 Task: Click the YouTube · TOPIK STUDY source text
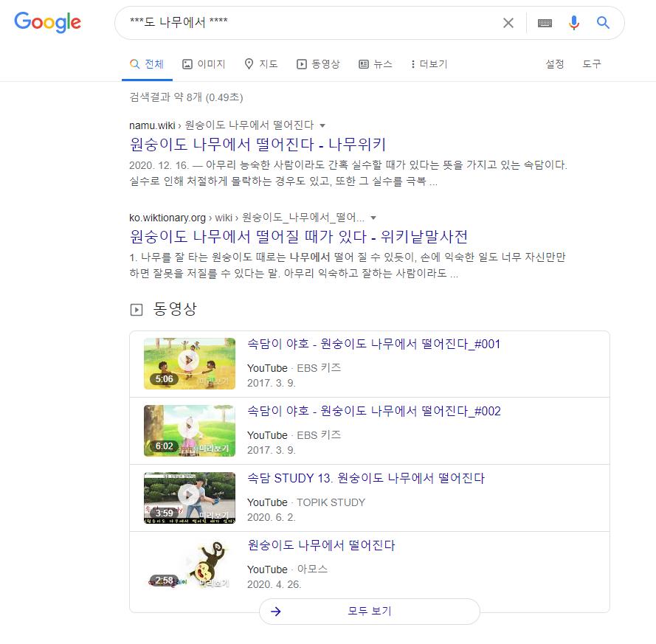click(x=306, y=502)
